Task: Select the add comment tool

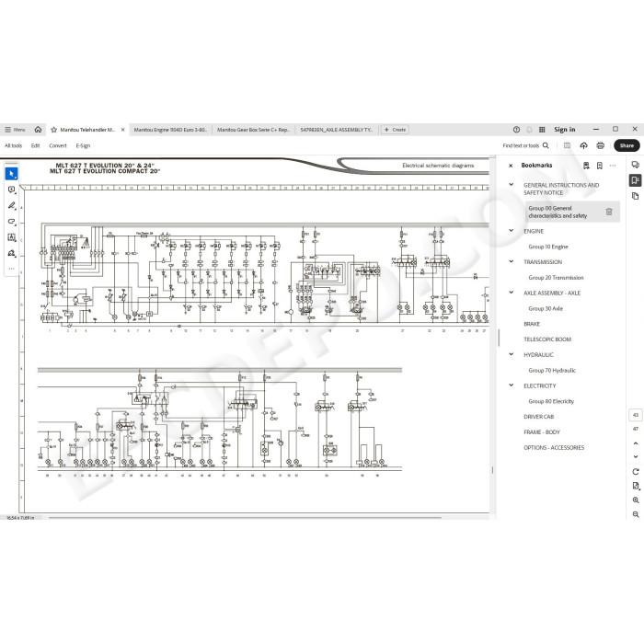Action: 11,190
